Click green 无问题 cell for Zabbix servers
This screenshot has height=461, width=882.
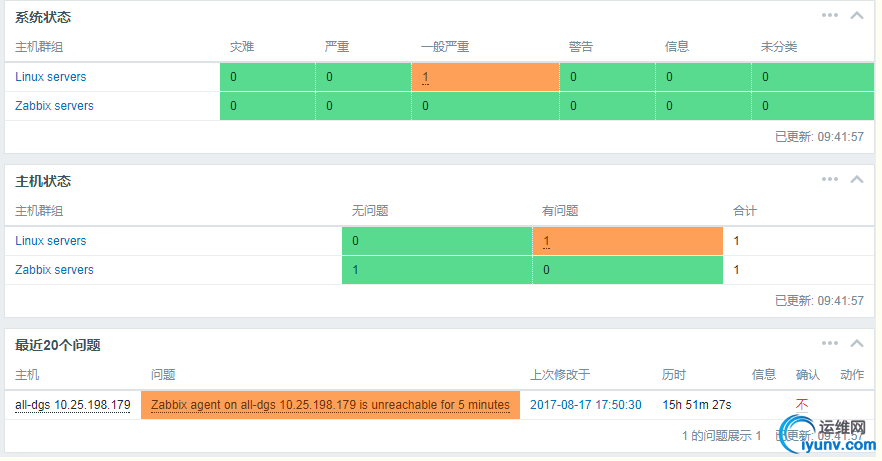coord(436,270)
